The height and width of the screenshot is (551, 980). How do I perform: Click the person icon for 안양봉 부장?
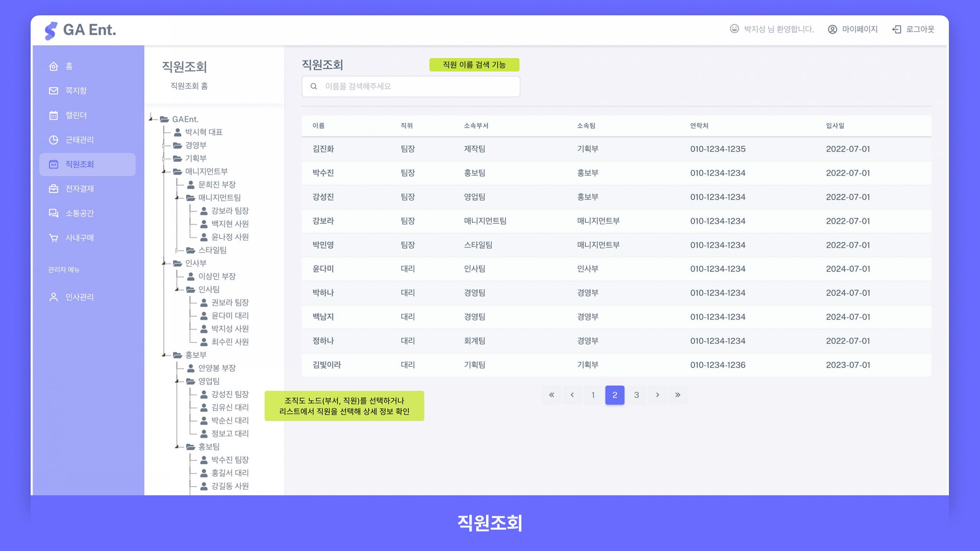190,368
